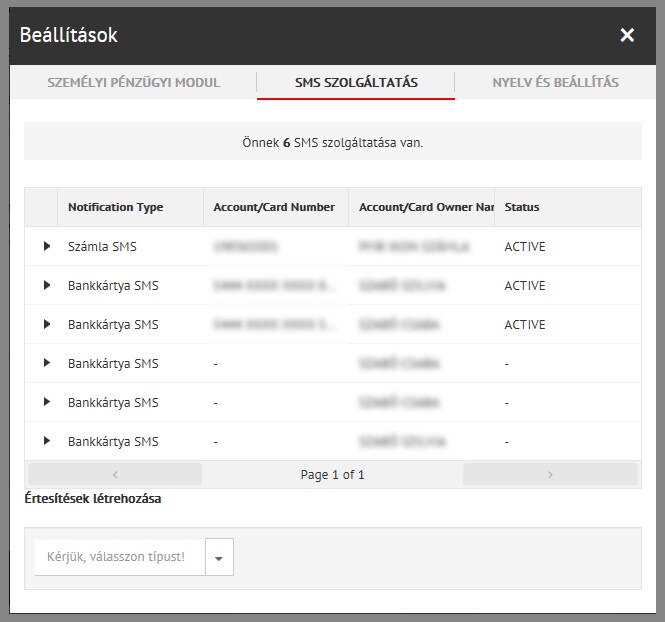Expand the Számla SMS row arrow
Screen dimensions: 665x622
pyautogui.click(x=46, y=246)
